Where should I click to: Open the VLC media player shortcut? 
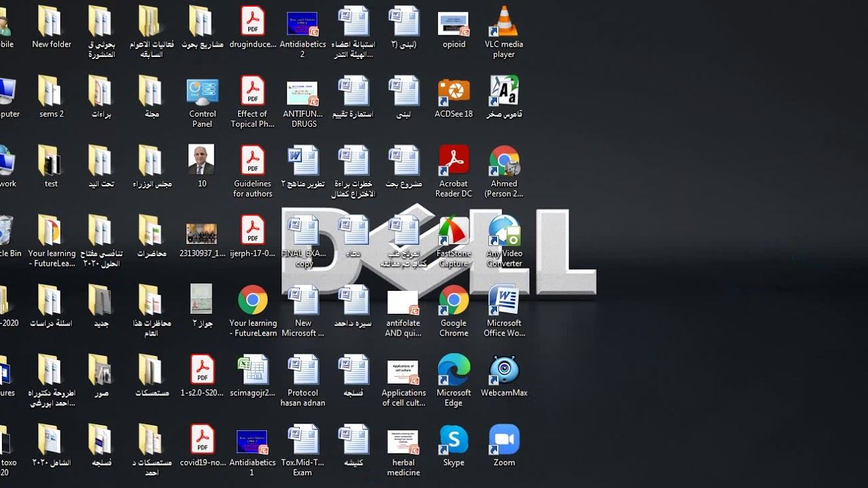(504, 32)
